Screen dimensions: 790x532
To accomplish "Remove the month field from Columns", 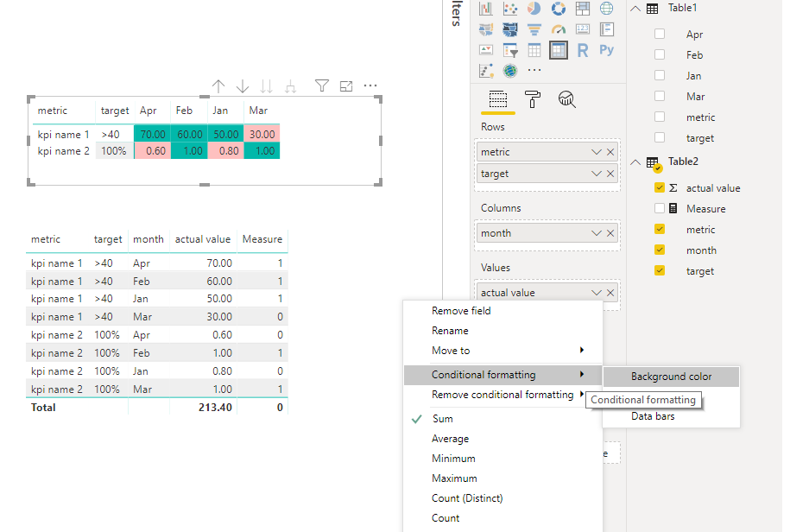I will [610, 233].
